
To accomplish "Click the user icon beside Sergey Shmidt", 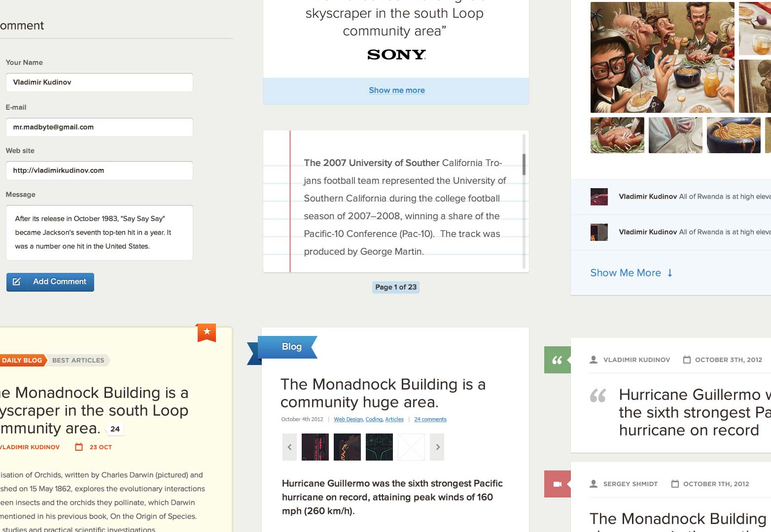I will (x=594, y=484).
